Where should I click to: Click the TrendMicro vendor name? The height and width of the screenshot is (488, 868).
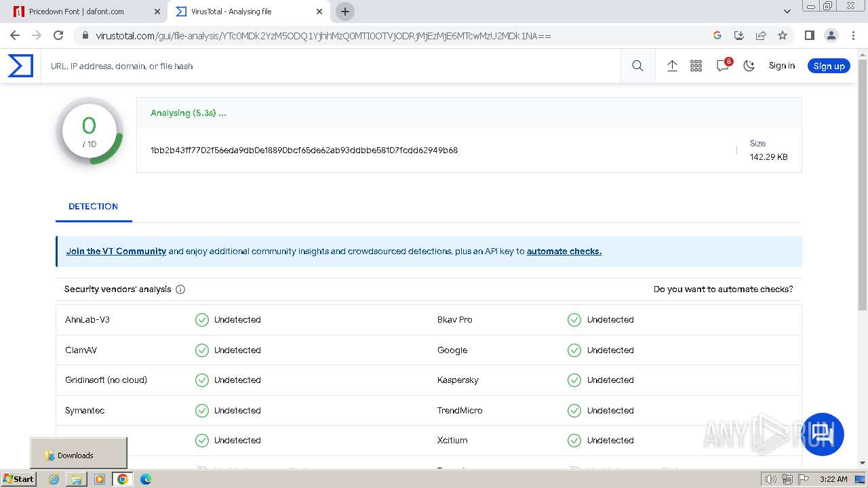point(460,411)
